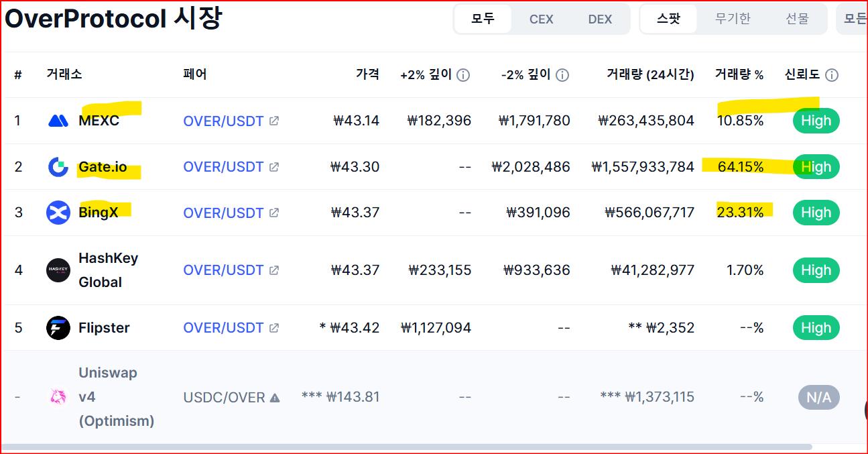Click the N/A badge in Uniswap row
The image size is (868, 454).
[x=818, y=398]
